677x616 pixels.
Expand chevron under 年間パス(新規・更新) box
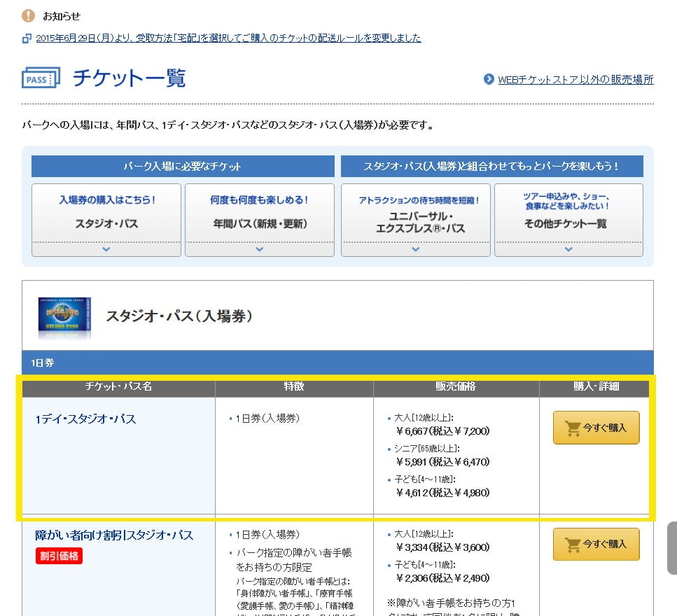point(260,248)
